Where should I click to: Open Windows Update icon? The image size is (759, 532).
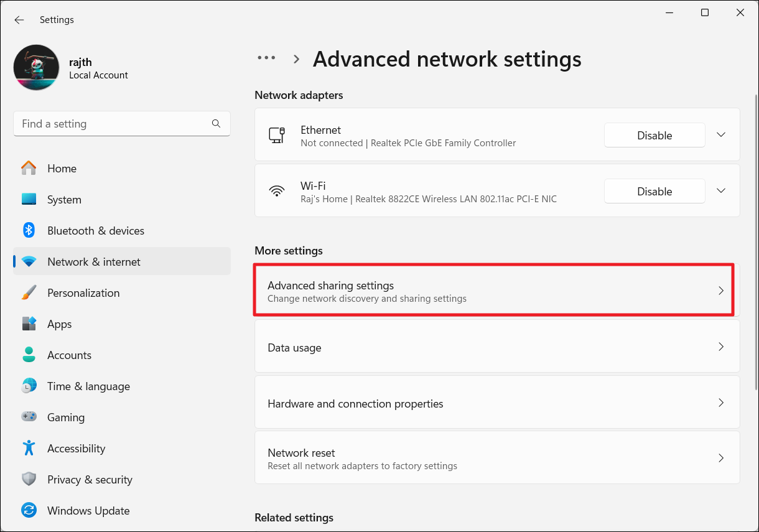tap(29, 511)
